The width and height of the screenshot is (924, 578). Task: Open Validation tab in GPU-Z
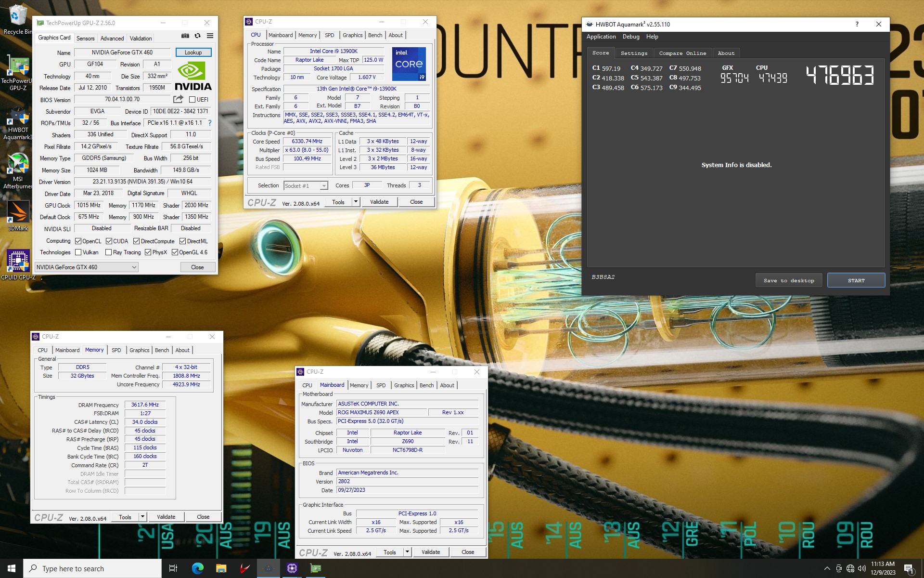(x=141, y=38)
